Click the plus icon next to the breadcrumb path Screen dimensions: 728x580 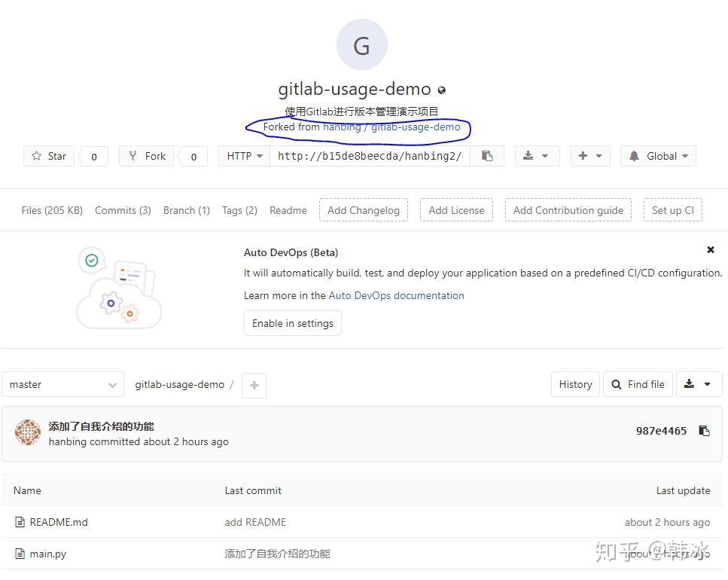click(x=254, y=385)
